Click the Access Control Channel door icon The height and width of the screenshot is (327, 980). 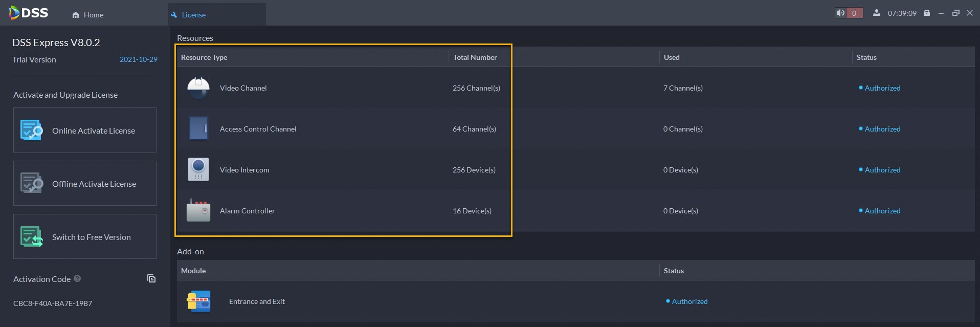pyautogui.click(x=198, y=128)
